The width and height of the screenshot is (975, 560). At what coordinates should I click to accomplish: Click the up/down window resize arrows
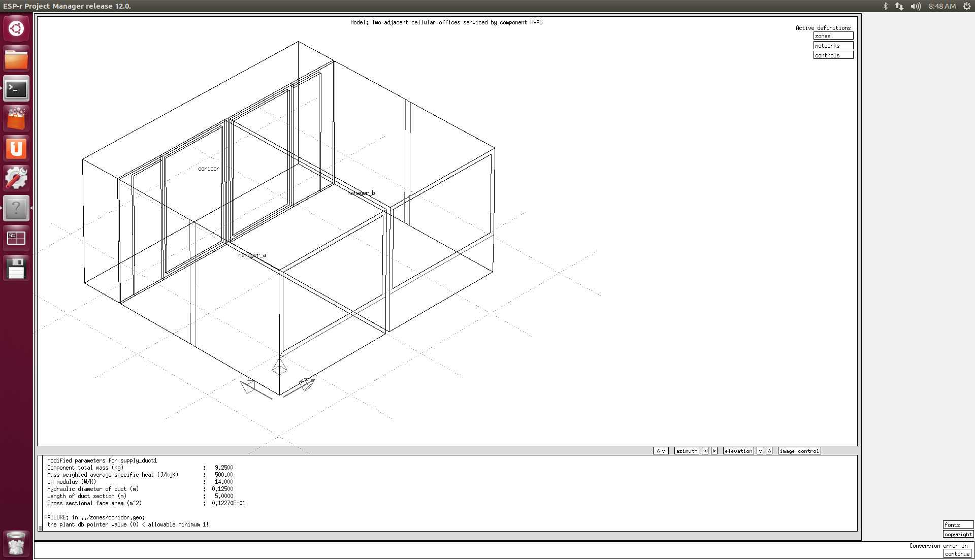point(660,451)
